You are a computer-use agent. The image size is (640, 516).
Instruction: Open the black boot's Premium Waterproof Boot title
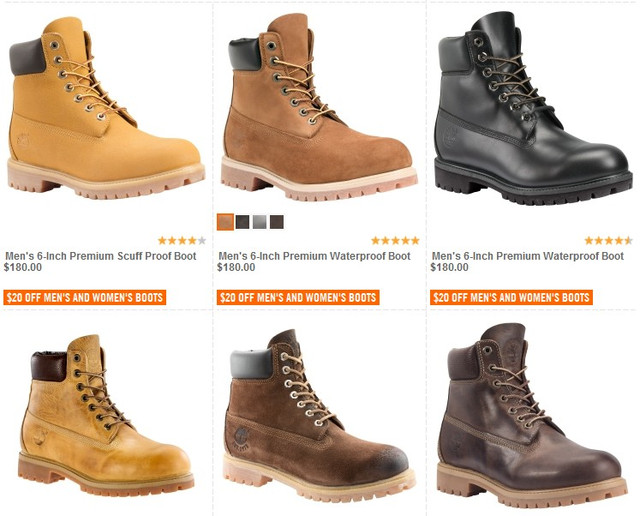pos(528,256)
